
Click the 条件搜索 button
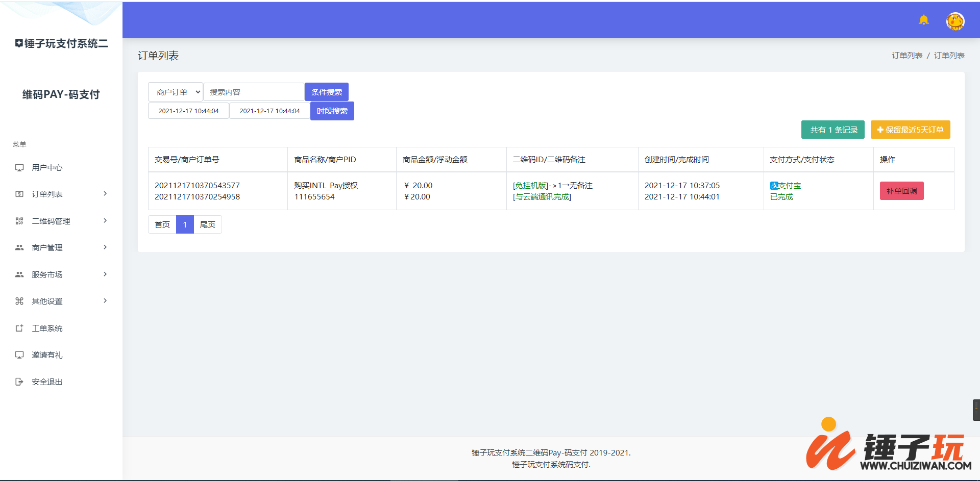click(327, 92)
